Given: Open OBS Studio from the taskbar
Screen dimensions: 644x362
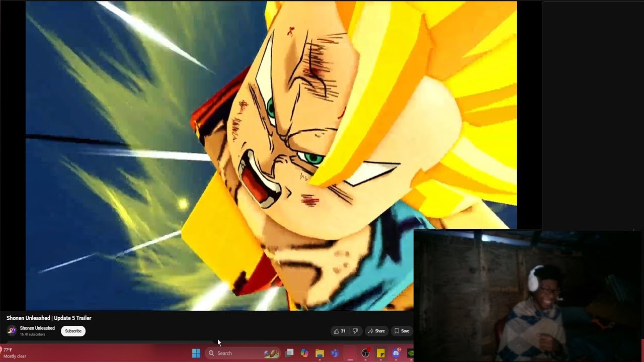Looking at the screenshot, I should [365, 353].
